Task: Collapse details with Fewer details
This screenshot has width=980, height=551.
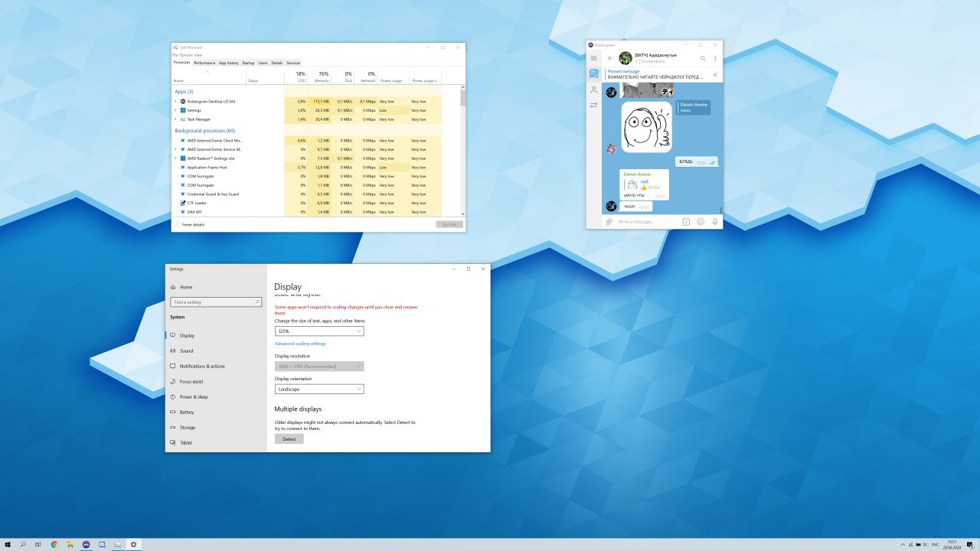Action: point(189,225)
